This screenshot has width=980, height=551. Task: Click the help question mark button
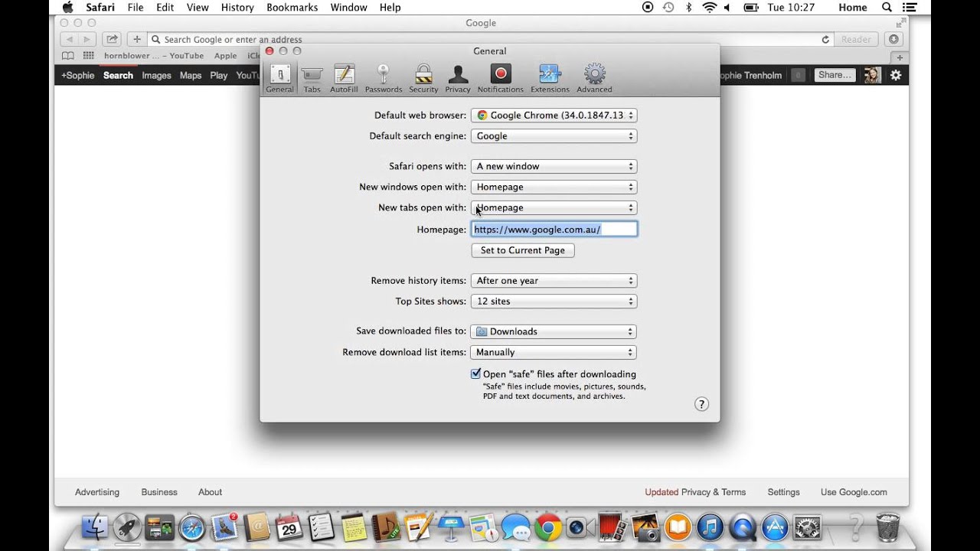pos(701,404)
